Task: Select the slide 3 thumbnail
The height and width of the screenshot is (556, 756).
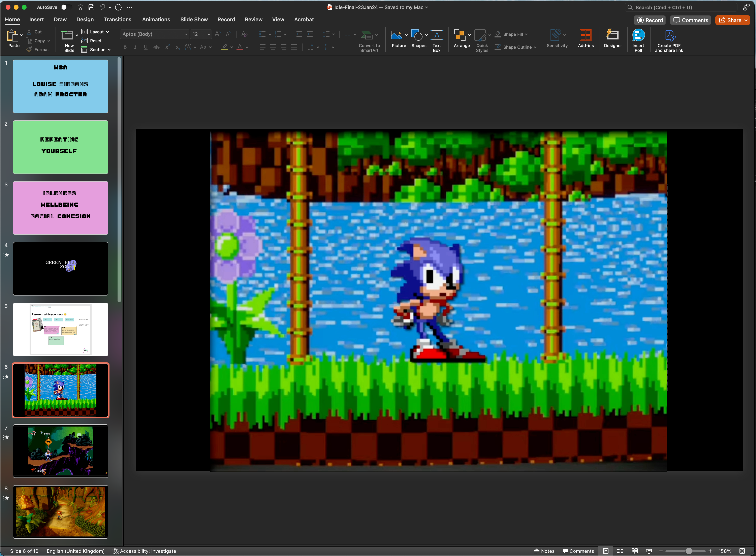Action: (61, 208)
